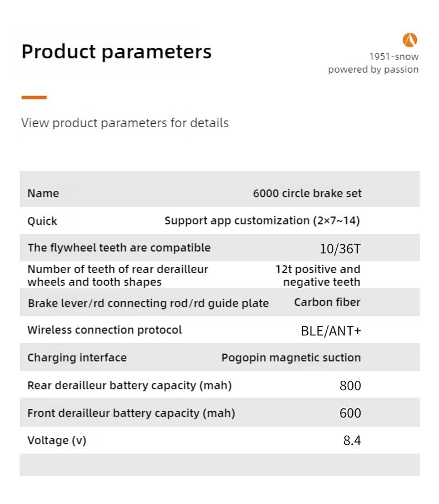Click front derailleur battery value 600
This screenshot has width=439, height=504.
tap(350, 413)
